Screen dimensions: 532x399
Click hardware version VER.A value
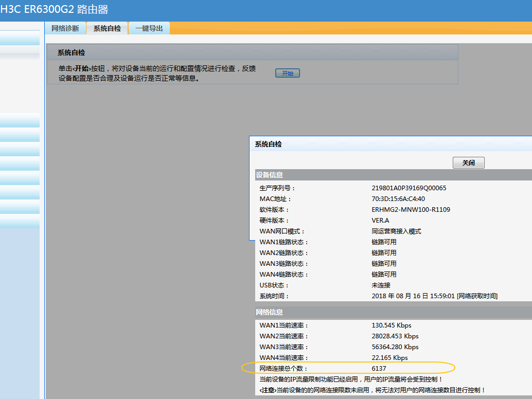tap(380, 221)
